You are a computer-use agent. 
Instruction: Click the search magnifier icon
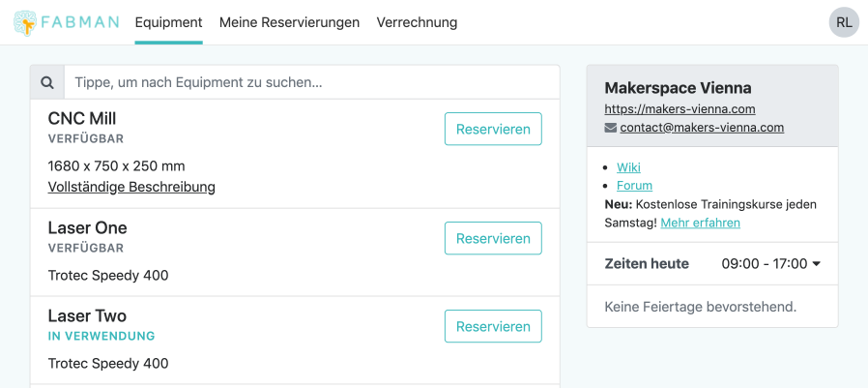coord(47,82)
